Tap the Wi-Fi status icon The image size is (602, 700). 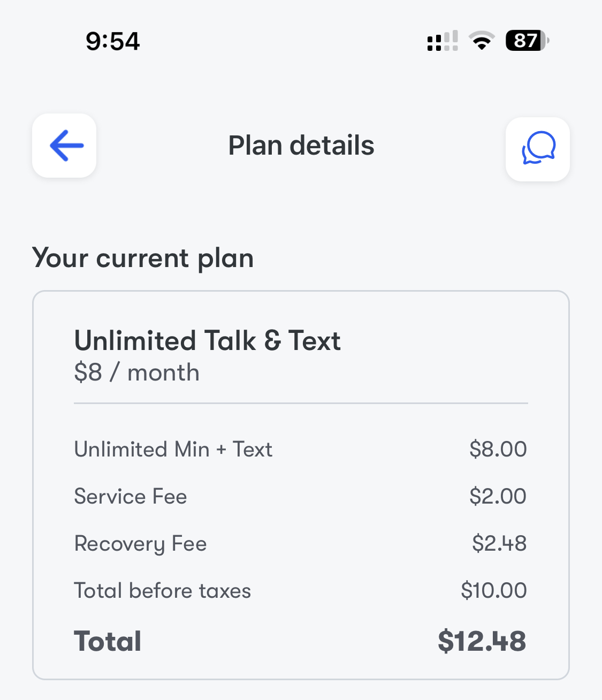pos(481,41)
